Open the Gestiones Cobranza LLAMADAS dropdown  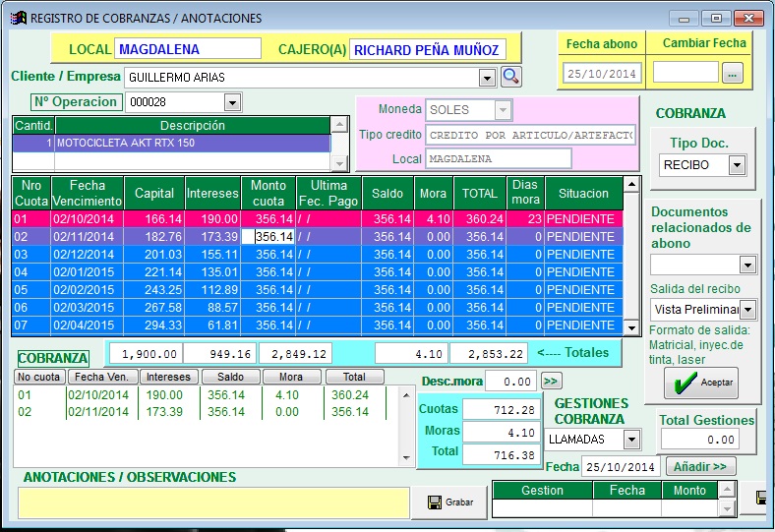[631, 439]
